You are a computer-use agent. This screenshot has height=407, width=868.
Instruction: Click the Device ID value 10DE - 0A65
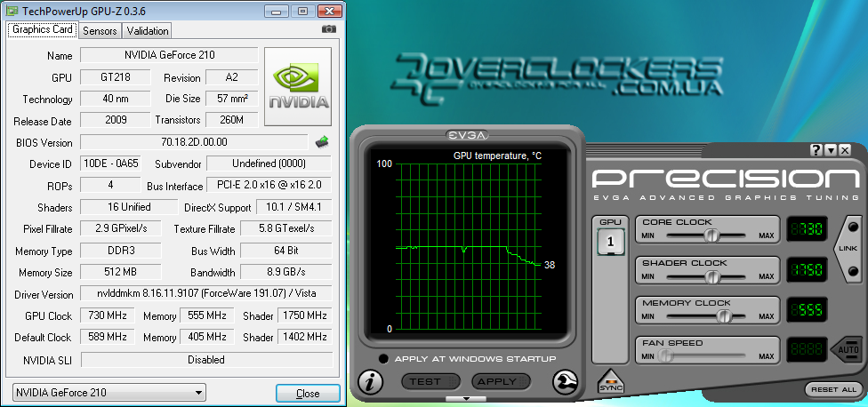(110, 164)
